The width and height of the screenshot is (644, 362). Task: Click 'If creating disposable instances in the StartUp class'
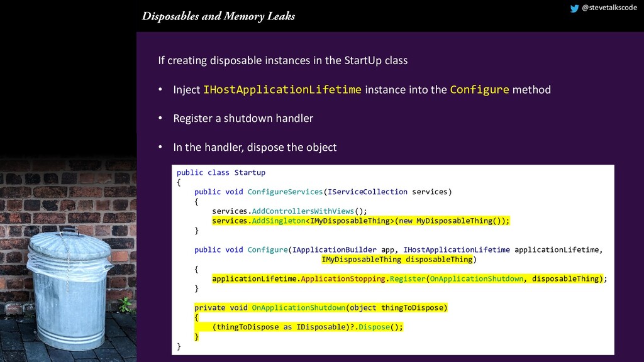(282, 60)
